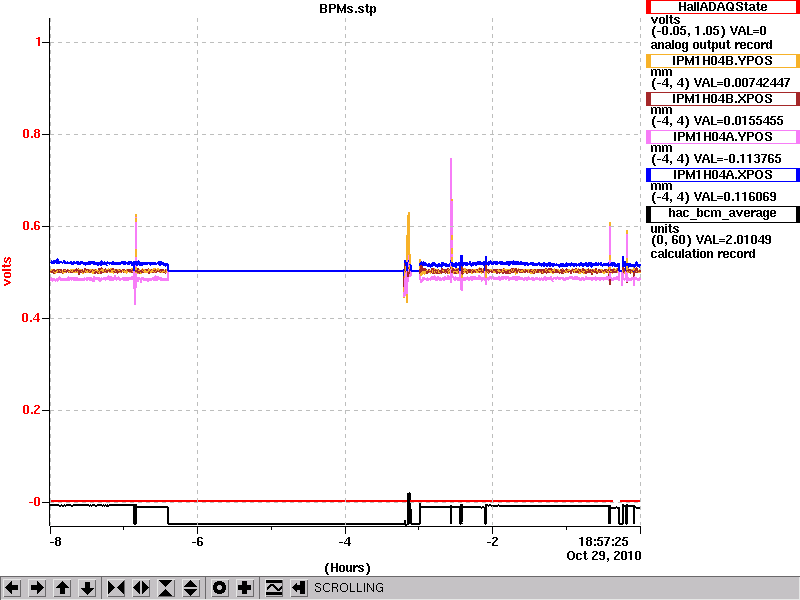The image size is (800, 600).
Task: Click the plus-sign toolbar icon
Action: 245,588
